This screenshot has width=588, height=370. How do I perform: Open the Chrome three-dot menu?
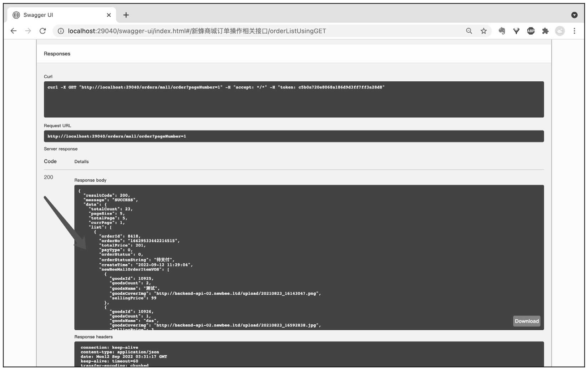[x=574, y=31]
